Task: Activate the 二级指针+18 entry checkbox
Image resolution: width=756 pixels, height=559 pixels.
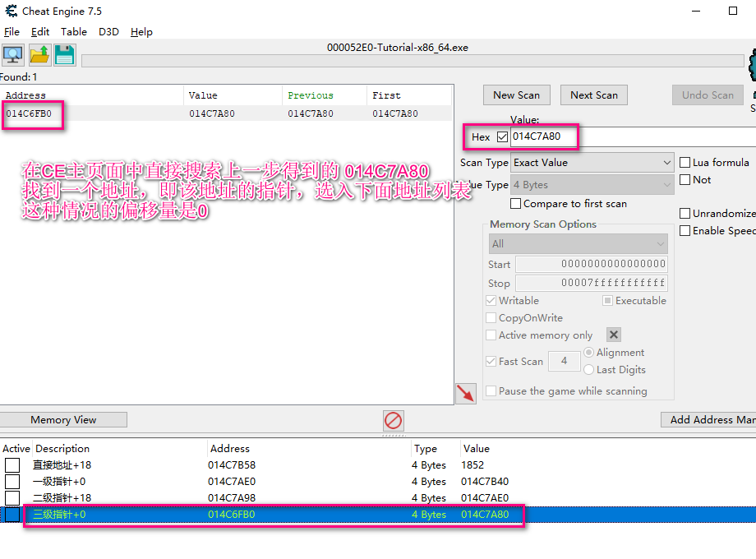Action: (x=12, y=497)
